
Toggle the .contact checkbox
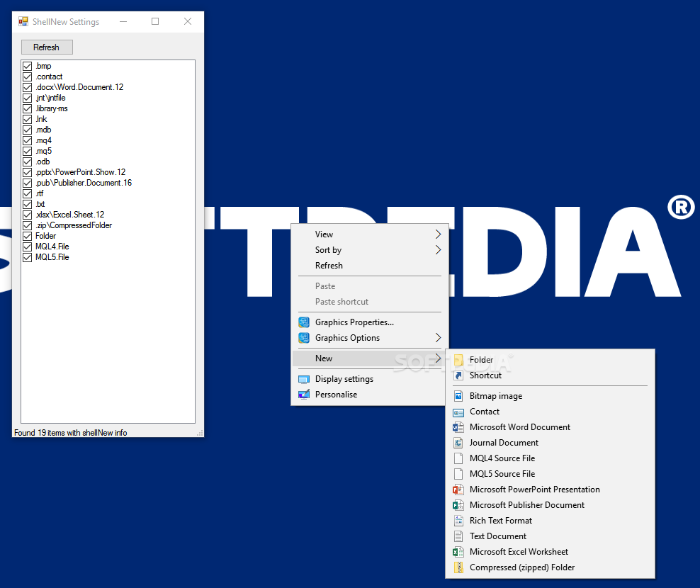click(x=27, y=77)
